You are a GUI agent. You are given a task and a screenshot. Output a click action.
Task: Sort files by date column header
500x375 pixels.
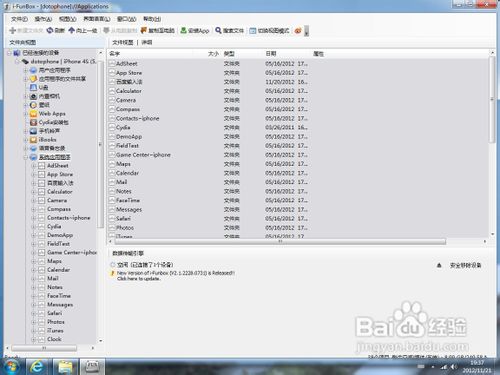pyautogui.click(x=271, y=54)
